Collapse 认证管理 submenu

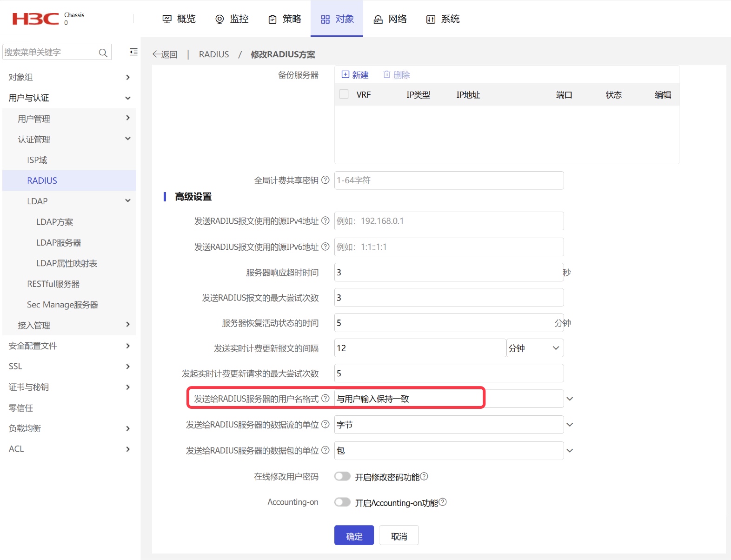[x=128, y=139]
